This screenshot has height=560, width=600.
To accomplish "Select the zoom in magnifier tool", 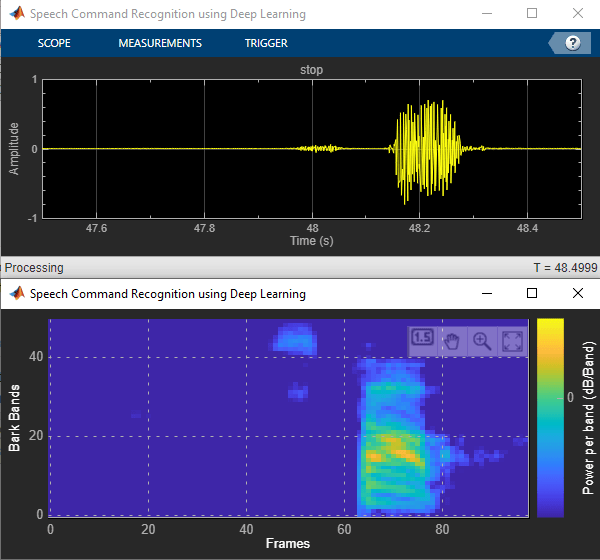I will [x=482, y=339].
